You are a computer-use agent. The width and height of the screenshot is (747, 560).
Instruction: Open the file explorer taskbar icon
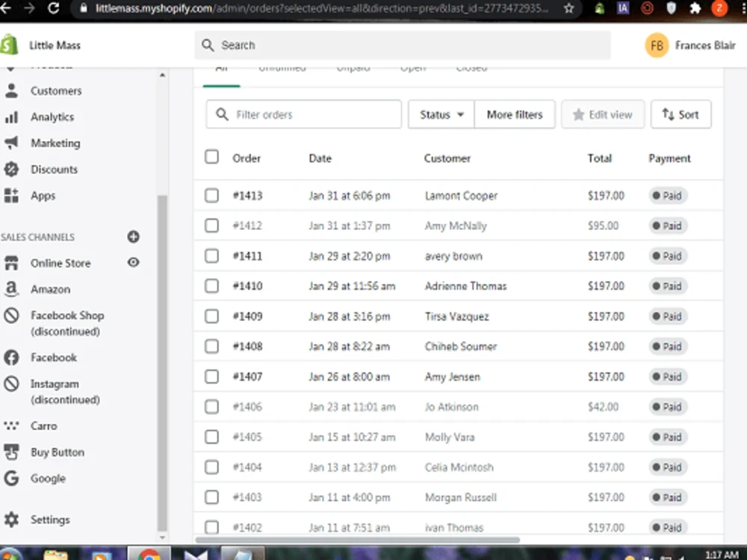pos(56,555)
